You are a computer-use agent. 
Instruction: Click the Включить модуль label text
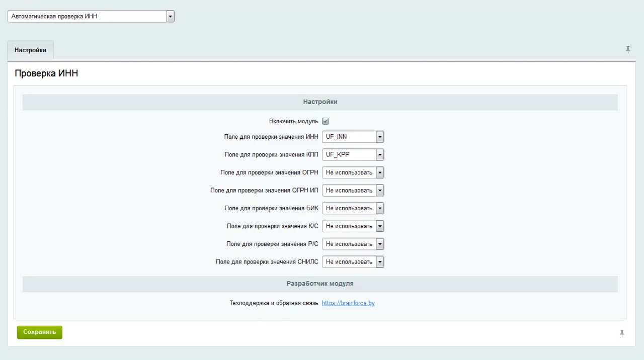point(293,122)
